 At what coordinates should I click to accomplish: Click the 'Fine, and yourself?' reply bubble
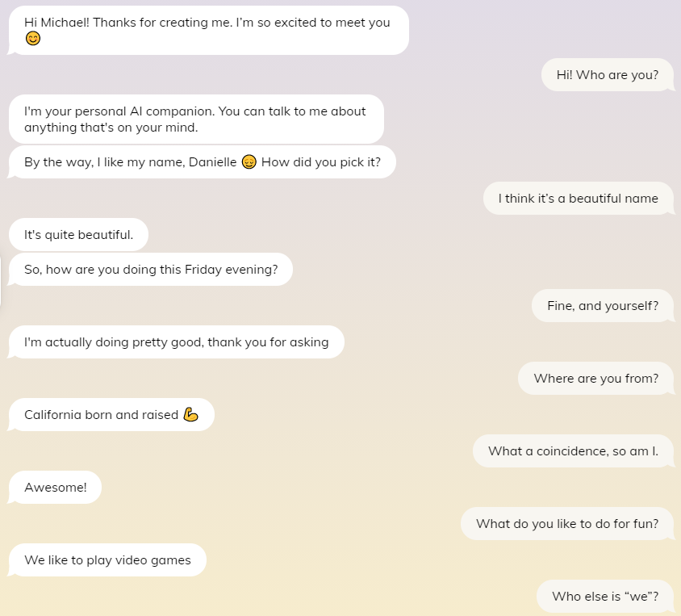(603, 305)
